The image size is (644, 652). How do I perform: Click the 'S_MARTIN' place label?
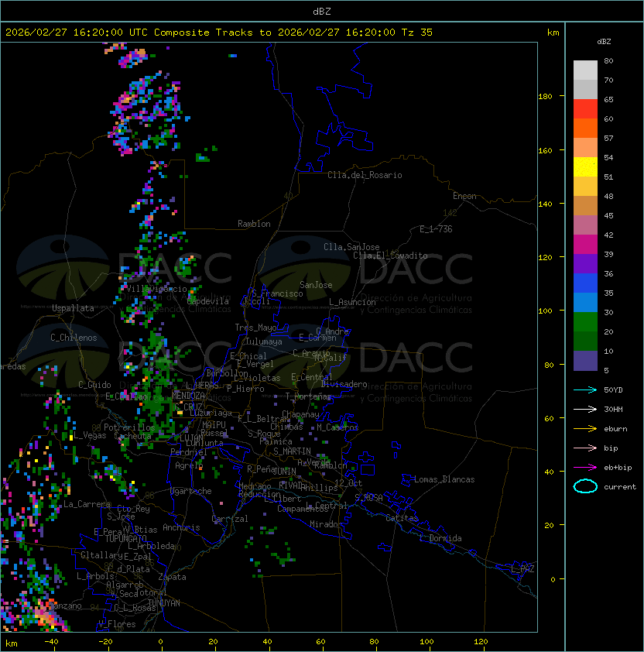[292, 451]
